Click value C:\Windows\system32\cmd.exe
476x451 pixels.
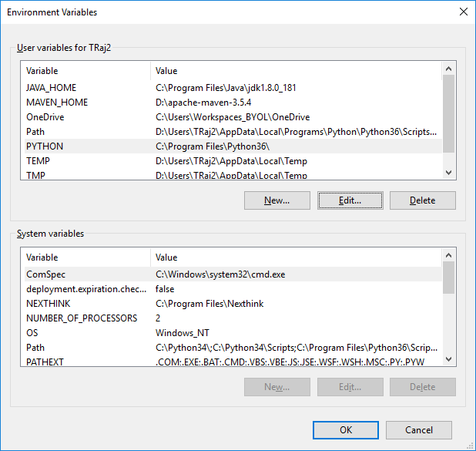pos(220,274)
